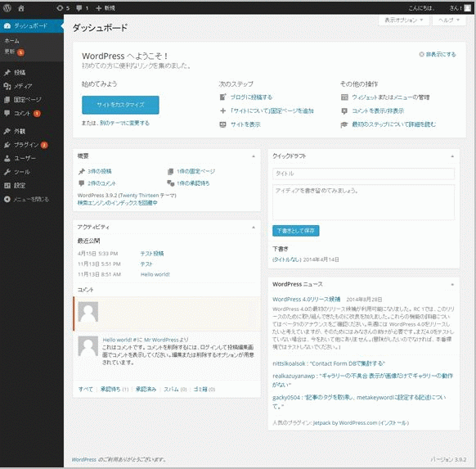Click the pending comment avatar thumbnail

[88, 312]
